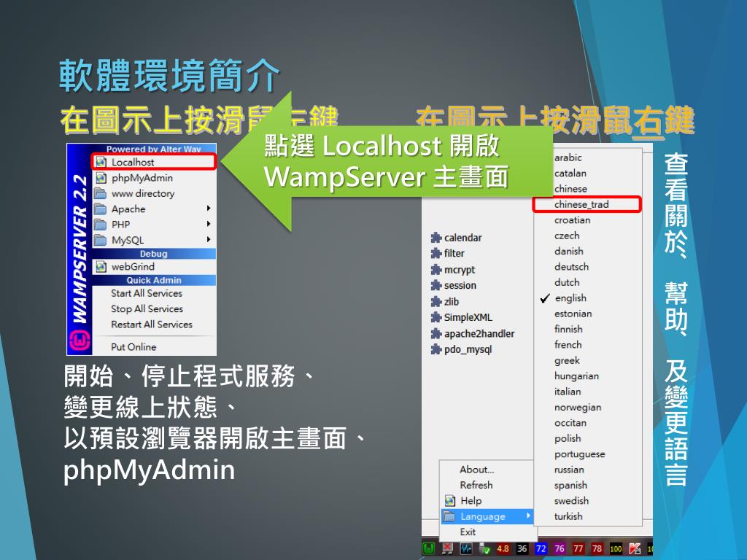Click the puzzle icon beside pdo_mysql
The image size is (747, 560).
(436, 349)
